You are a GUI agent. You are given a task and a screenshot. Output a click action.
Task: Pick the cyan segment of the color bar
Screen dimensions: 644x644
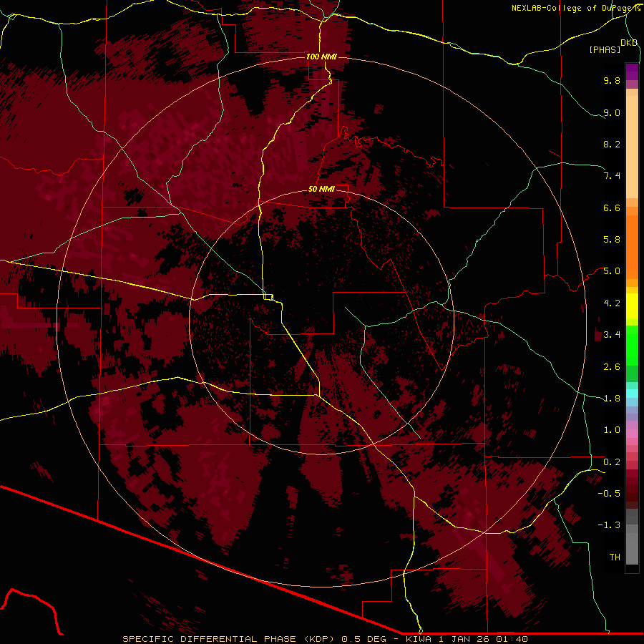coord(632,394)
